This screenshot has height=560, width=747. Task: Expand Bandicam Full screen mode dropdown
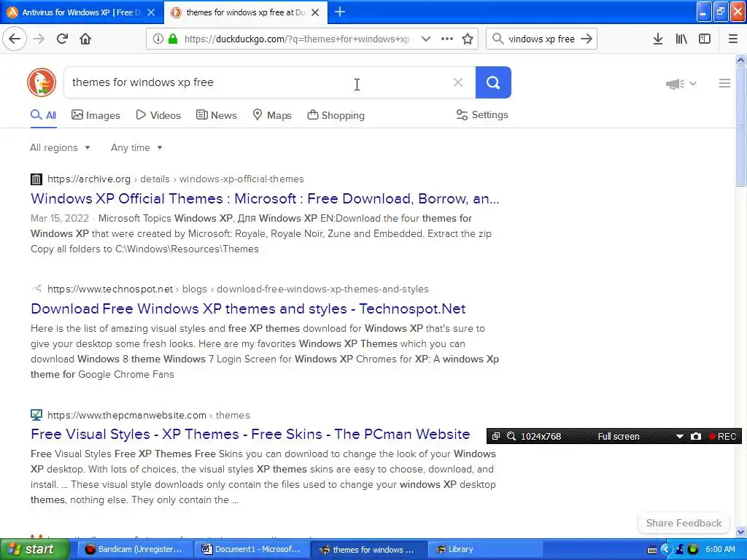(679, 436)
